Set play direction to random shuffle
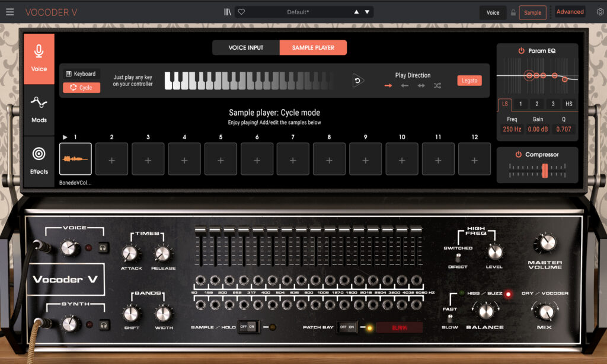 click(437, 85)
